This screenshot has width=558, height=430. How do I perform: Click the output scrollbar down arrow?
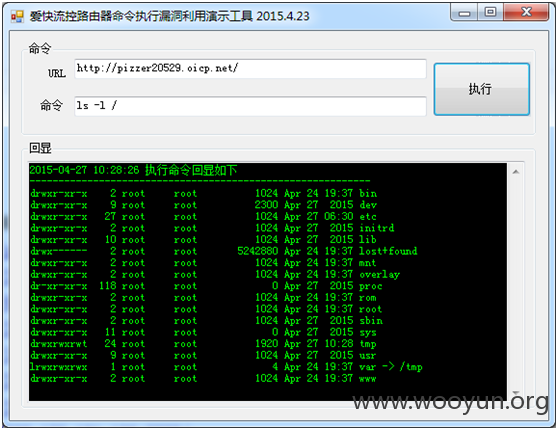point(516,393)
